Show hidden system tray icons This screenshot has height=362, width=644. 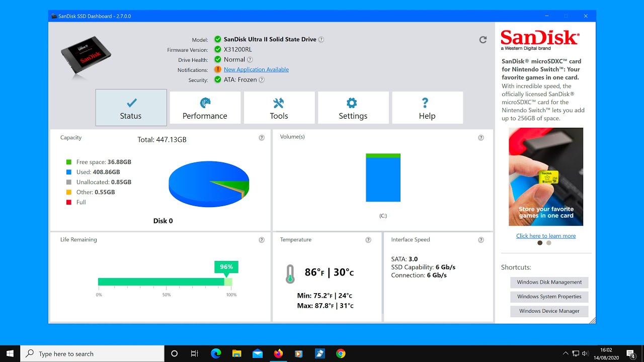[x=566, y=353]
